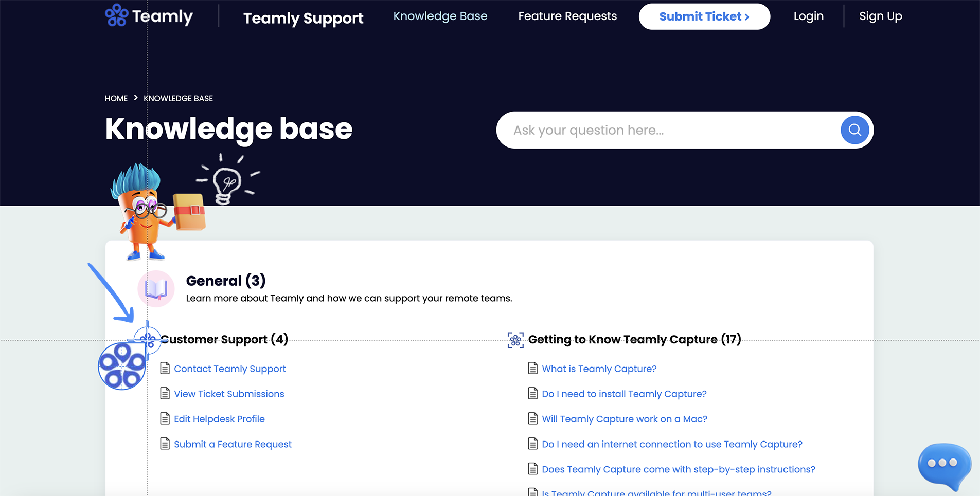The image size is (980, 496).
Task: Open Feature Requests menu item
Action: tap(567, 16)
